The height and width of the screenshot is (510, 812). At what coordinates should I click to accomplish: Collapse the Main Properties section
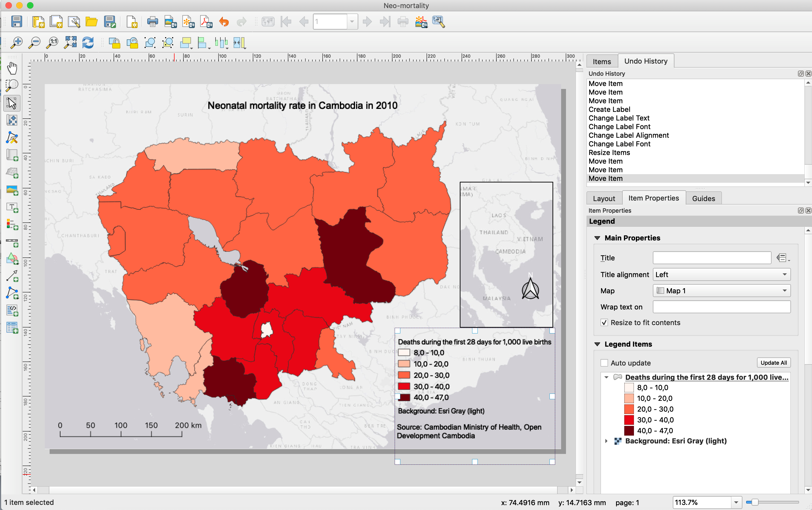tap(597, 238)
